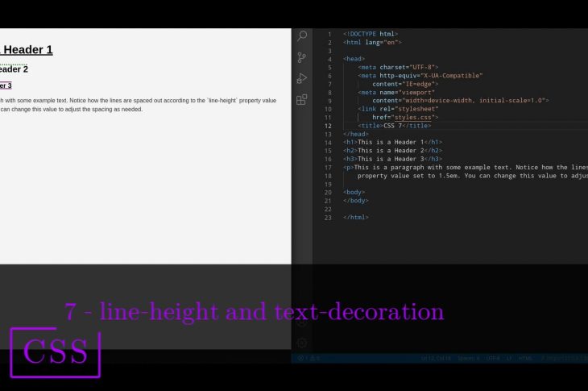Screen dimensions: 588x391
Task: Click line number 17 in the gutter
Action: 328,168
